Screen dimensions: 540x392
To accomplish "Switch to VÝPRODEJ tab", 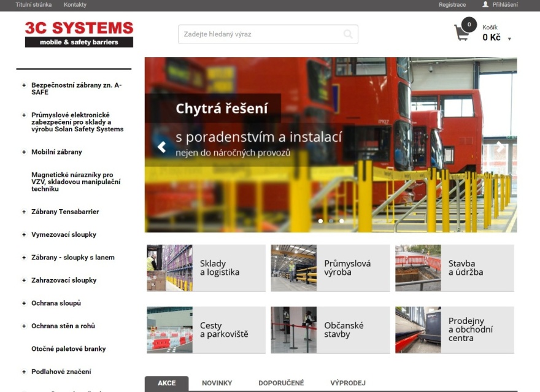I will (x=348, y=383).
